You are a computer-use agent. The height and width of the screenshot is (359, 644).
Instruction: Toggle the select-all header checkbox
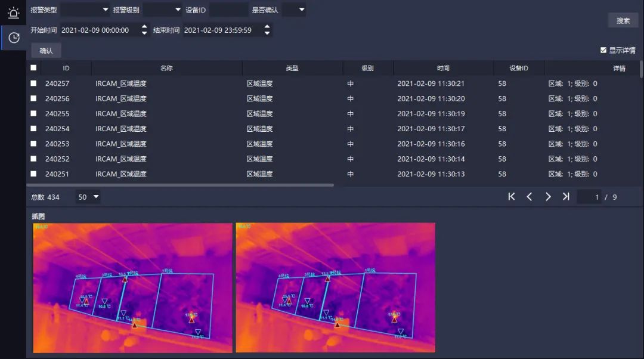33,68
